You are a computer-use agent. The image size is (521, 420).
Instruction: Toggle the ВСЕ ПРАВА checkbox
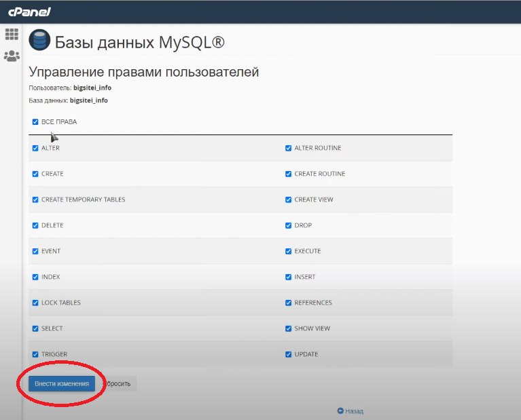[35, 122]
